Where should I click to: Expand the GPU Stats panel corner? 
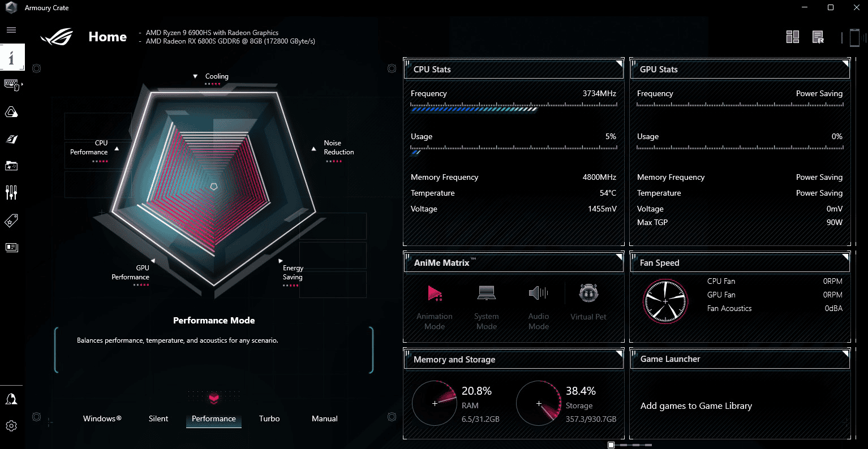(845, 63)
